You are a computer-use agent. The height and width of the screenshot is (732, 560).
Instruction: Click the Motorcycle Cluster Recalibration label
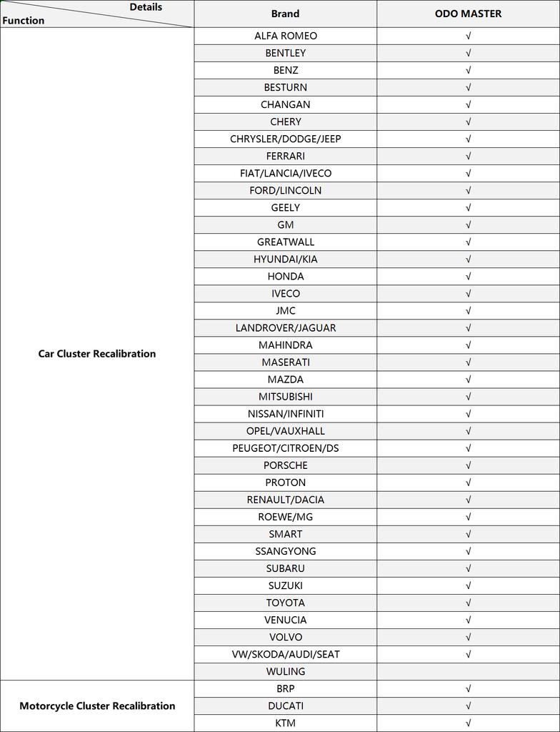[x=97, y=706]
